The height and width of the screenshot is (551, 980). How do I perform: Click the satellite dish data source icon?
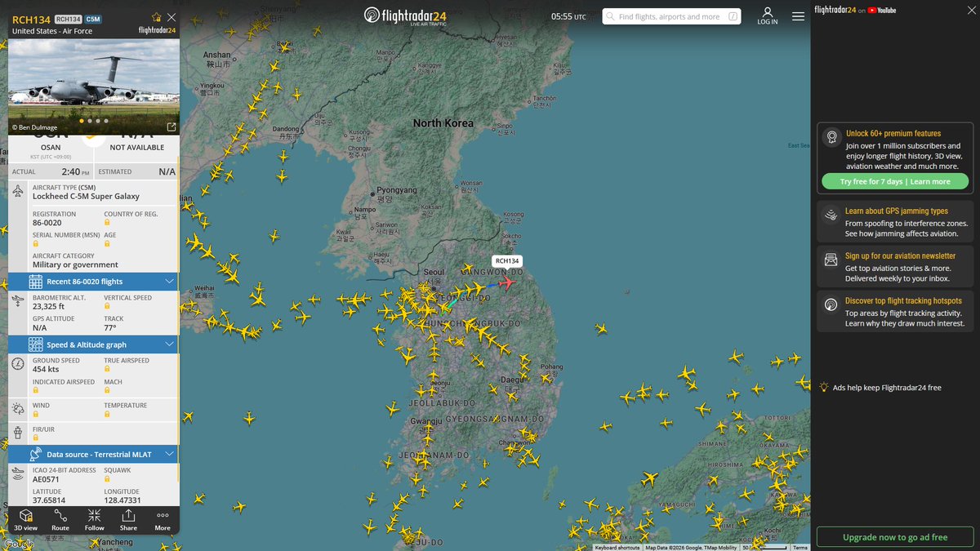pos(36,454)
